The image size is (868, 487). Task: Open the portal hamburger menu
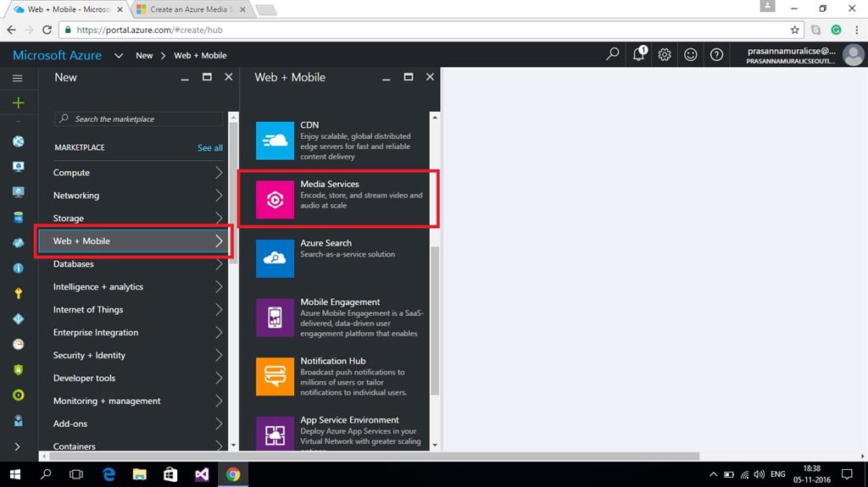click(x=18, y=78)
